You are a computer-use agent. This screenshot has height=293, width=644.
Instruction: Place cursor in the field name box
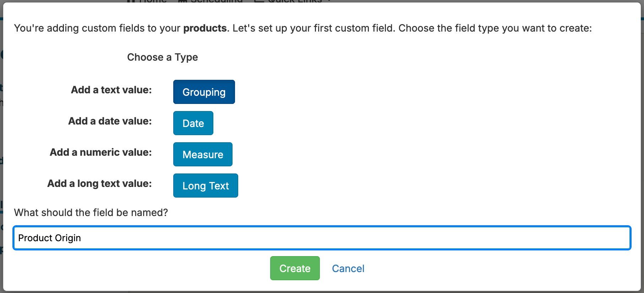coord(322,238)
